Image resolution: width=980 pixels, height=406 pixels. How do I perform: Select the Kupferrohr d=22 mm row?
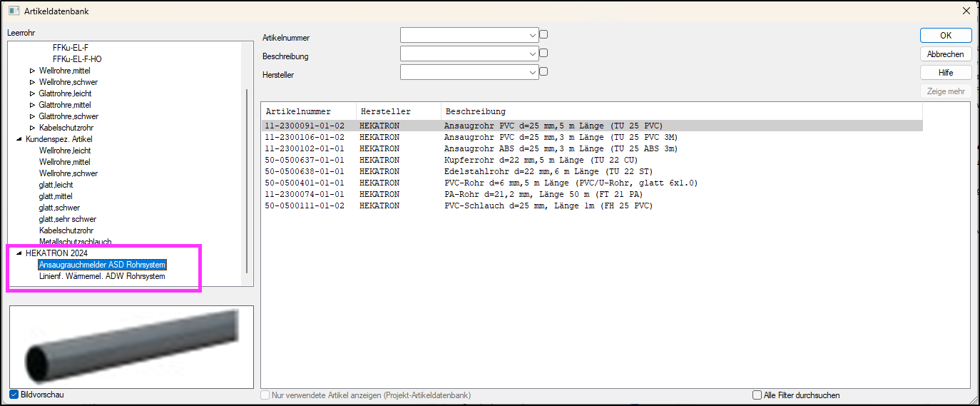point(592,160)
